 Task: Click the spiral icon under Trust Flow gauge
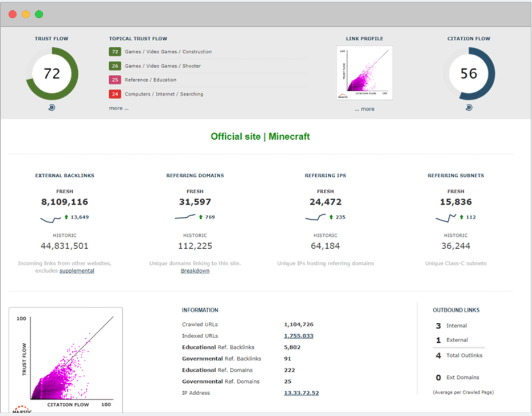coord(52,108)
